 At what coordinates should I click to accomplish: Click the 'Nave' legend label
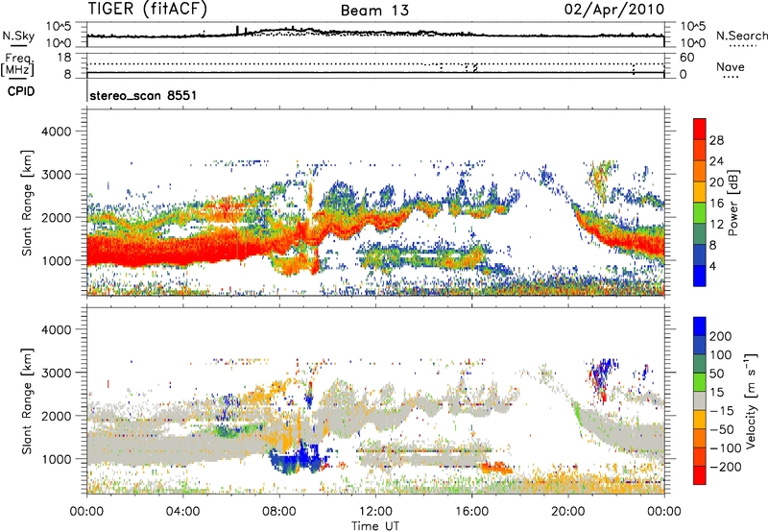(730, 66)
